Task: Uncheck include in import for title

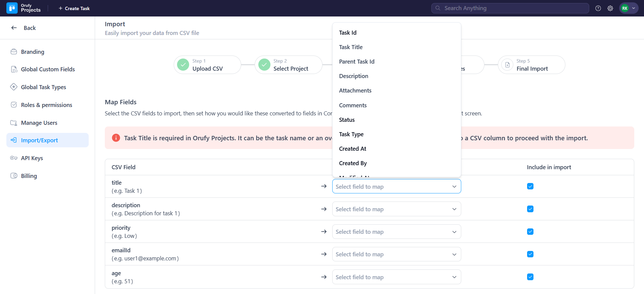Action: [x=530, y=186]
